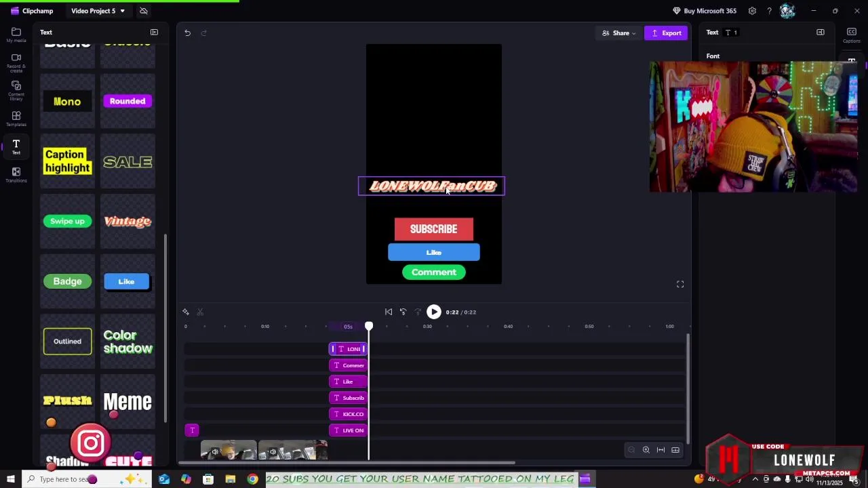This screenshot has height=488, width=868.
Task: Choose the Swipe up text style
Action: tap(67, 221)
